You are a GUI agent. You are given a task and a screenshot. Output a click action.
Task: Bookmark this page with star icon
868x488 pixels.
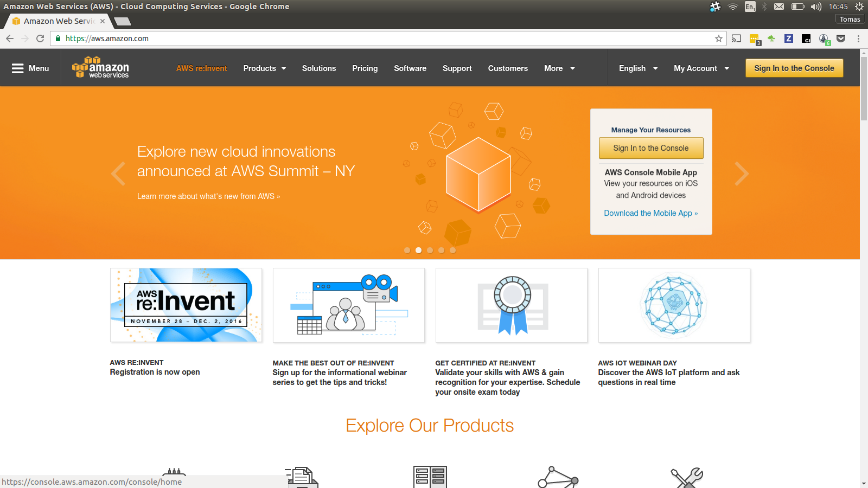tap(719, 38)
